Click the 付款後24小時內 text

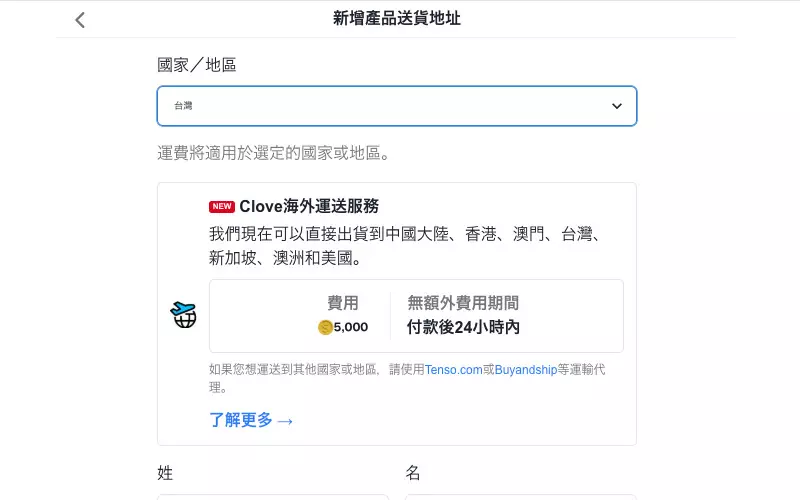point(463,327)
